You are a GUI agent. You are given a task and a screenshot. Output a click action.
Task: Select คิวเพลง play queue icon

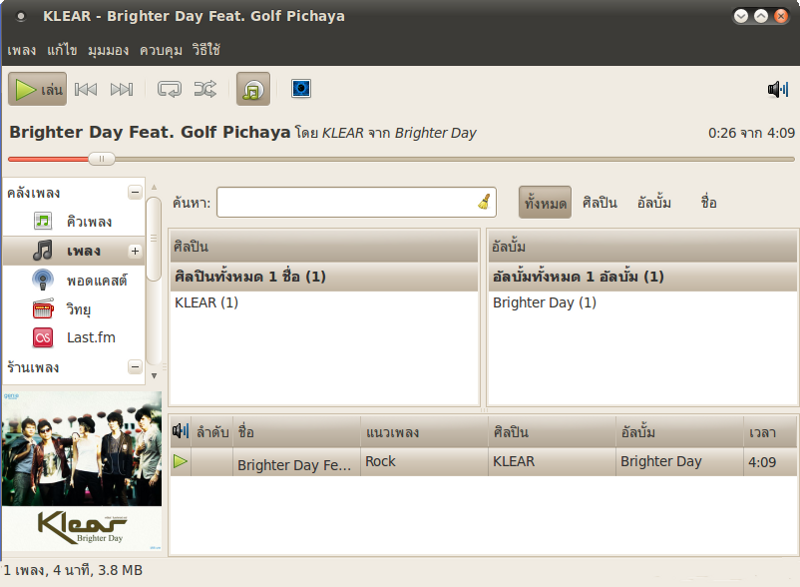pyautogui.click(x=43, y=221)
